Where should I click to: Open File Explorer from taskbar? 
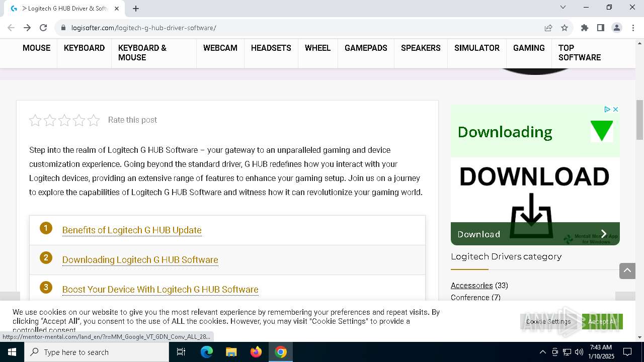[x=231, y=352]
